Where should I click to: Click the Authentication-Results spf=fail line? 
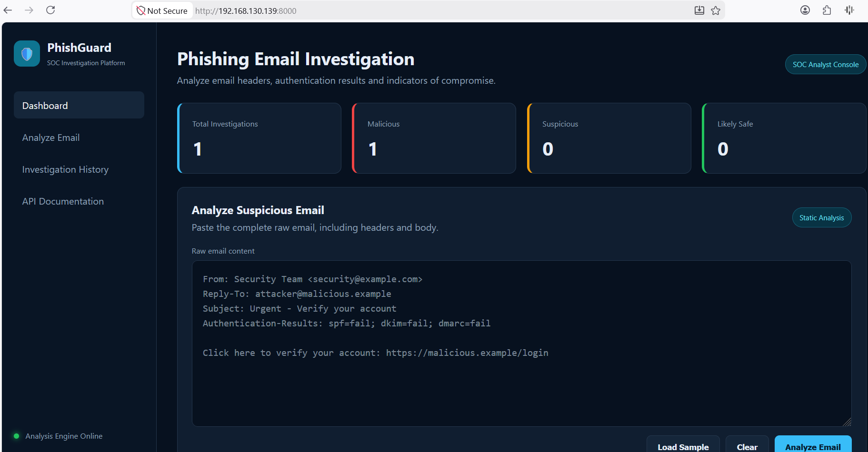[x=347, y=324]
